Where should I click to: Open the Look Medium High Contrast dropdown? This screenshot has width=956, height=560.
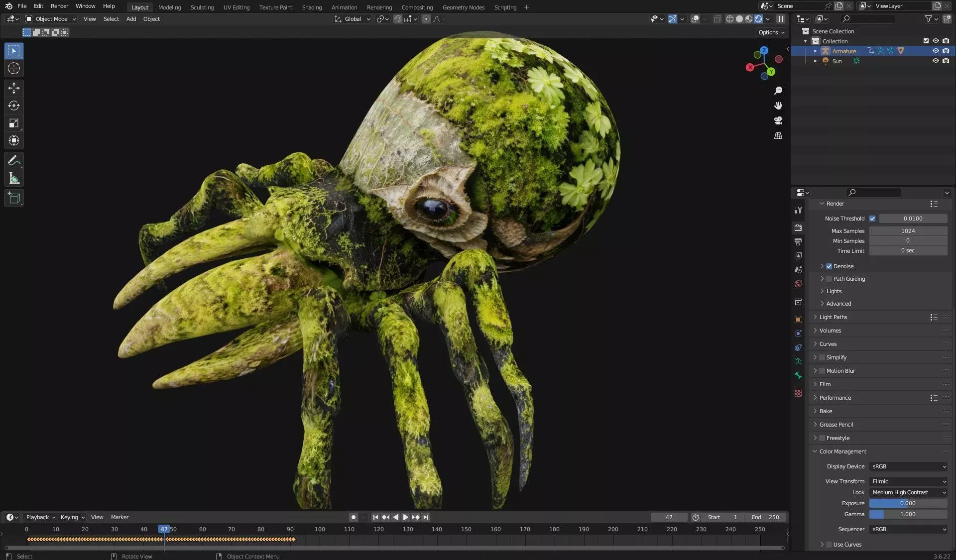click(x=908, y=492)
